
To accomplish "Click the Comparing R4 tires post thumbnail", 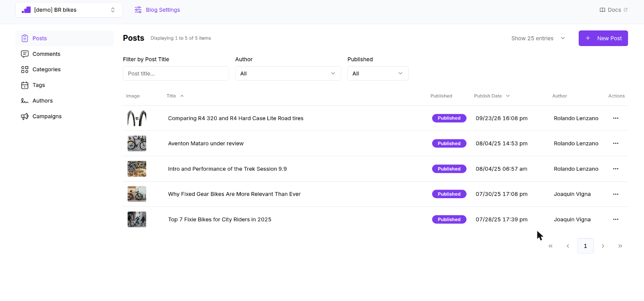I will [137, 118].
